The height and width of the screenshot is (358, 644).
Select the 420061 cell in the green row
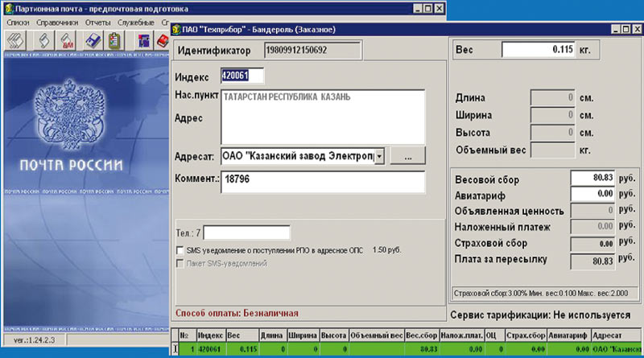211,349
